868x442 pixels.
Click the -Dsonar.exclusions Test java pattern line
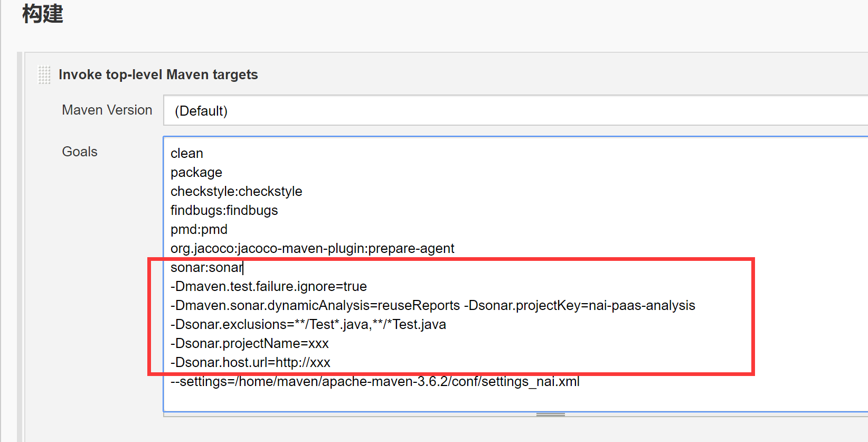pyautogui.click(x=308, y=324)
